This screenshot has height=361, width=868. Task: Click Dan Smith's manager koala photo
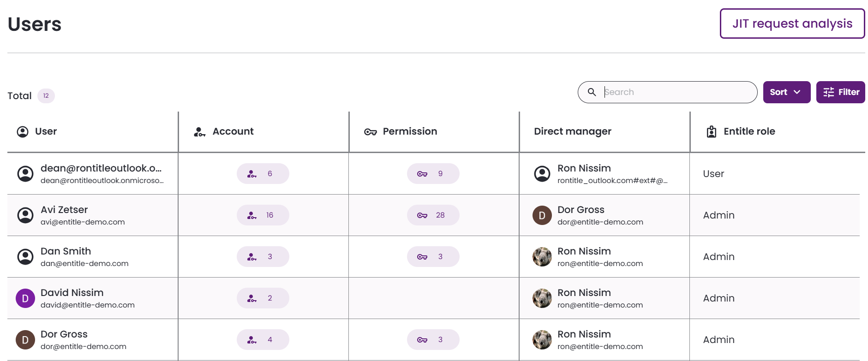pyautogui.click(x=542, y=257)
